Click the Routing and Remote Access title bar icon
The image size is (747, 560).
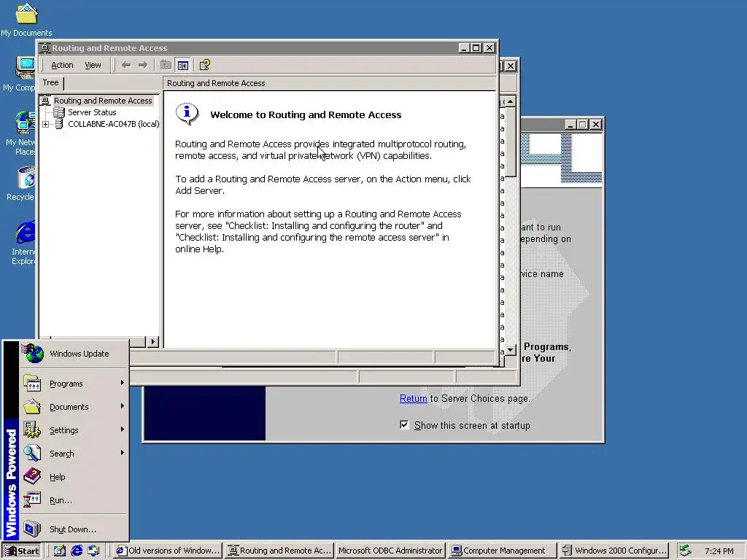pos(44,48)
